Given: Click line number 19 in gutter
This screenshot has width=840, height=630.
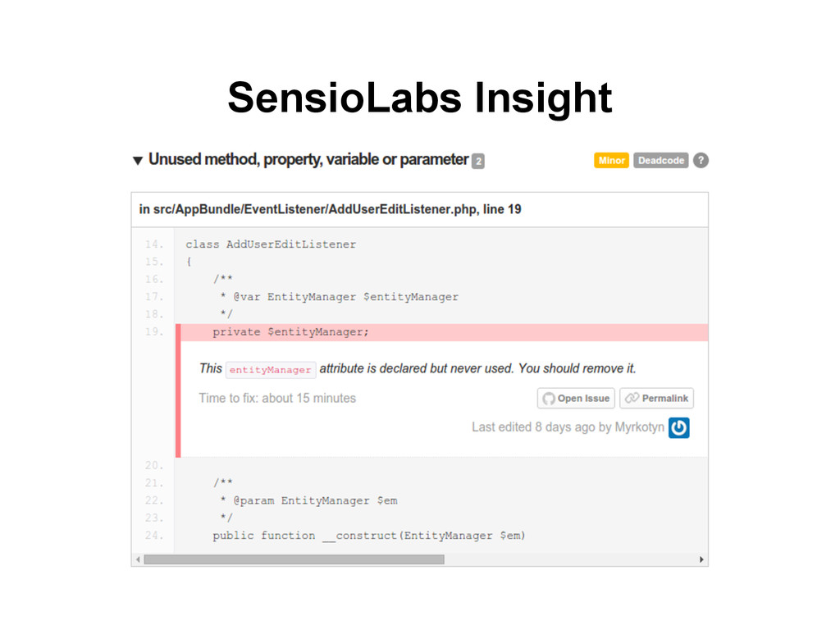Looking at the screenshot, I should pyautogui.click(x=153, y=332).
